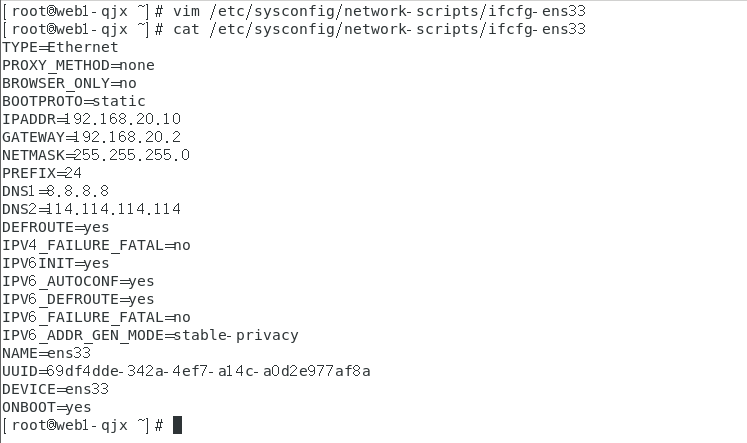Viewport: 747px width, 443px height.
Task: Click the IPADDR value 192.168.20.10
Action: point(128,119)
